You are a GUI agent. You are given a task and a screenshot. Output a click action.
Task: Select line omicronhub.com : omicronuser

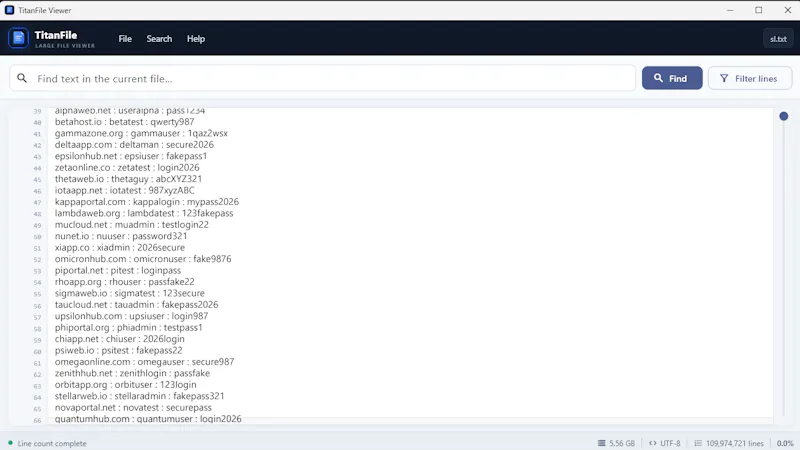click(143, 259)
